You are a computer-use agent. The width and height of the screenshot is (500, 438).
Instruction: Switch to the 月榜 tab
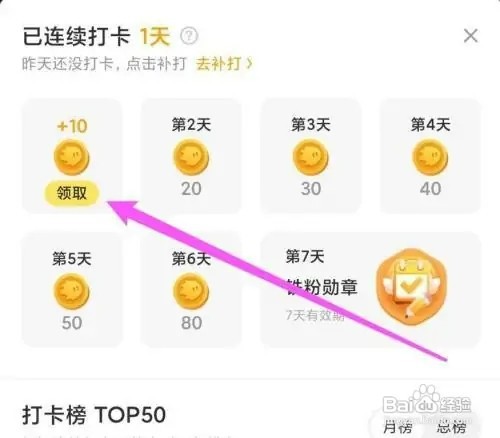398,427
